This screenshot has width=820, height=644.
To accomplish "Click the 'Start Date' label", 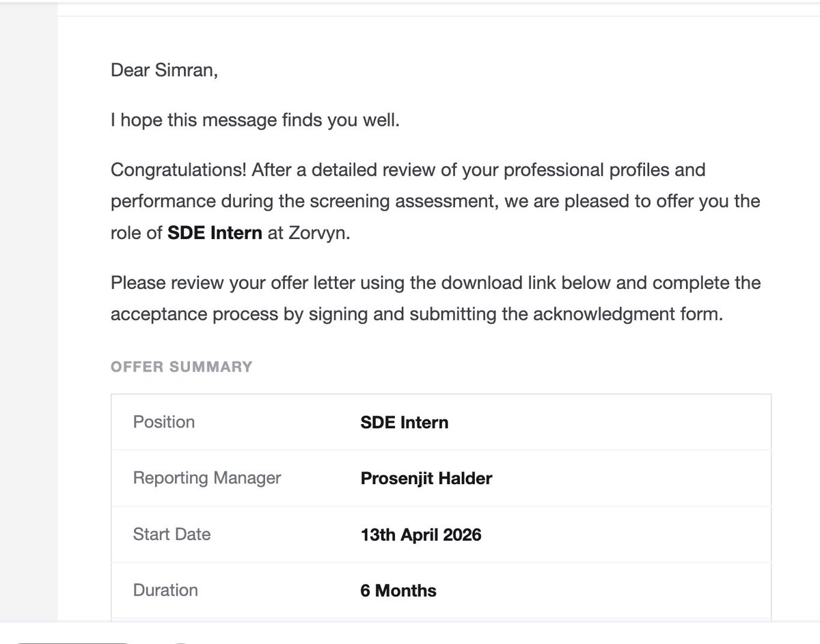I will (x=172, y=534).
